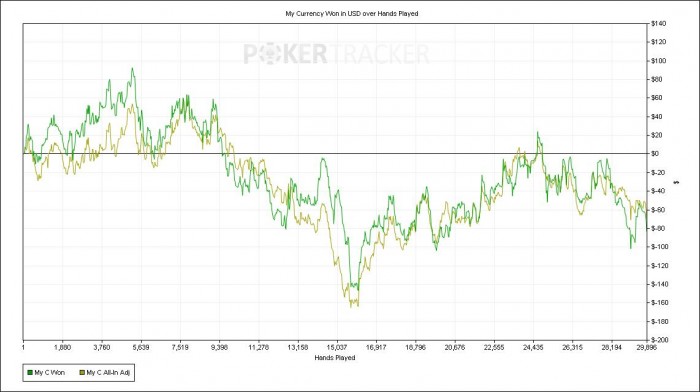This screenshot has height=392, width=700.
Task: Click the 5,639 x-axis tick label
Action: 141,347
